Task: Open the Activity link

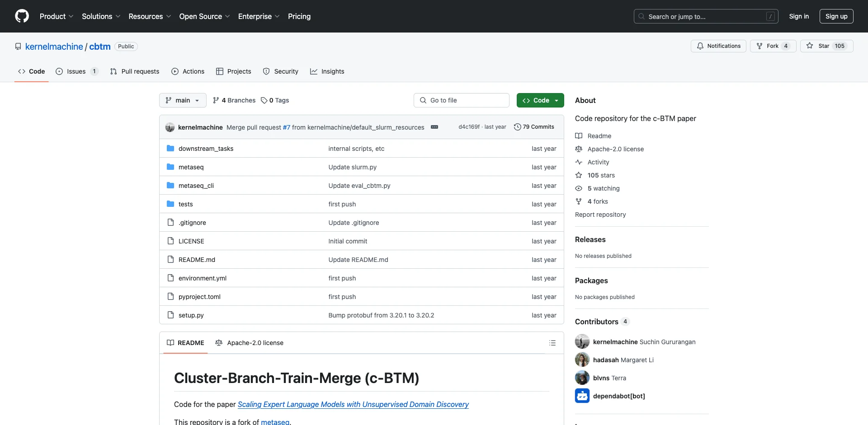Action: (x=592, y=162)
